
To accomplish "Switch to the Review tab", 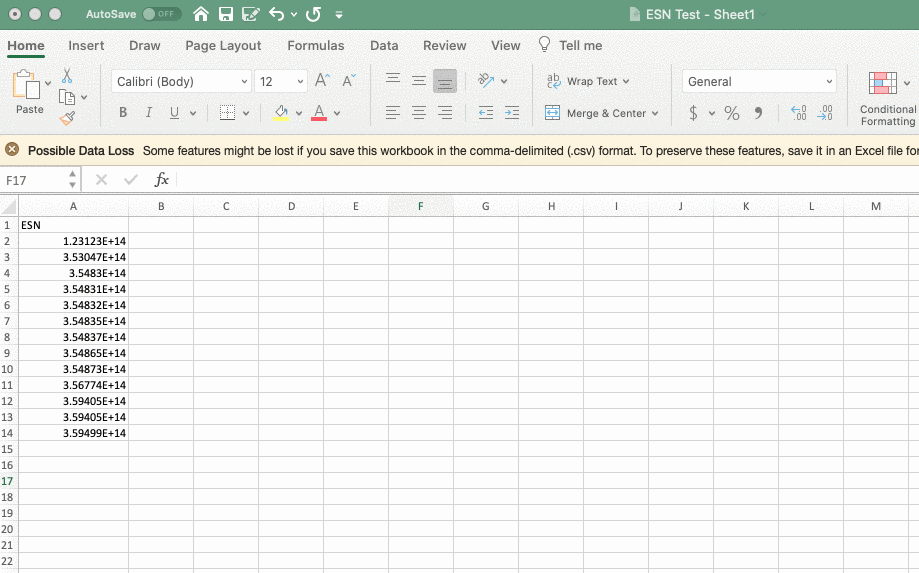I will click(x=445, y=46).
